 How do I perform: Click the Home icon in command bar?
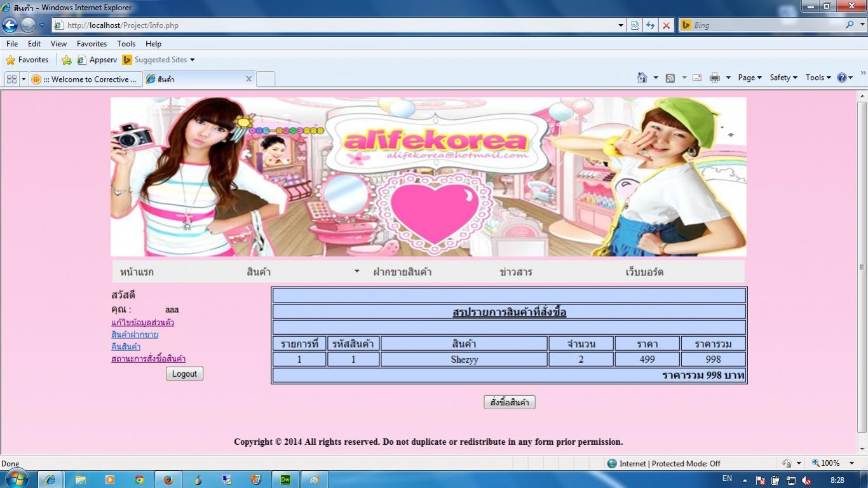click(642, 78)
